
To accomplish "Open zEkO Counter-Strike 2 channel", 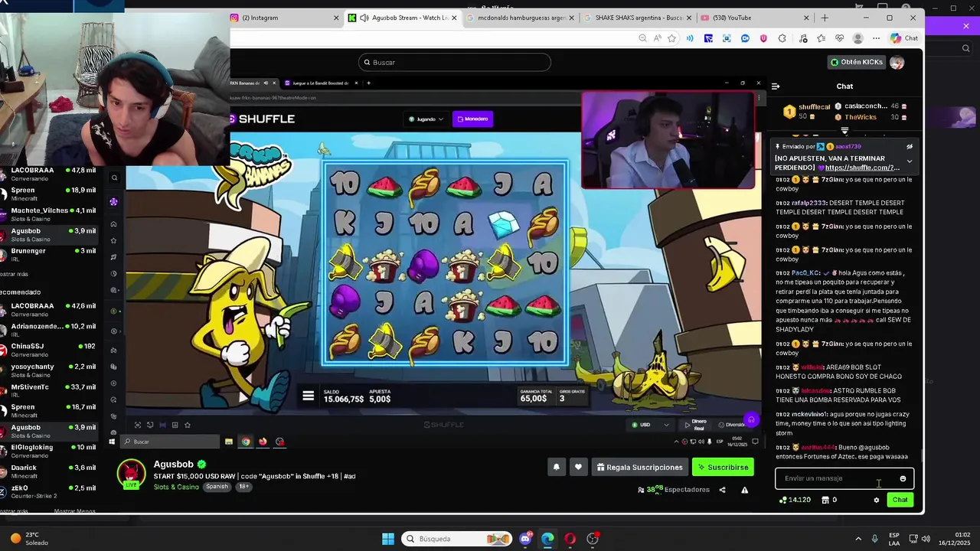I will 51,491.
